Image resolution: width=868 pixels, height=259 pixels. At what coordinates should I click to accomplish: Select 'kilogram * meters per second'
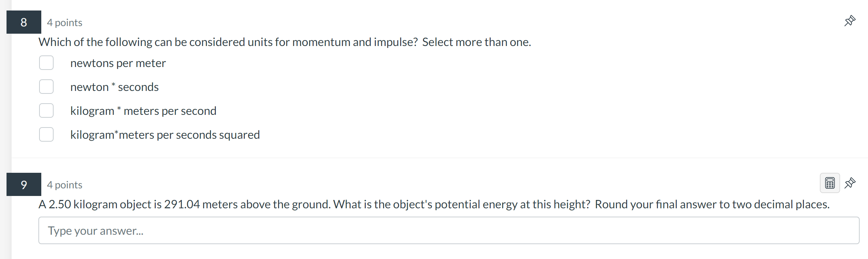pyautogui.click(x=46, y=110)
